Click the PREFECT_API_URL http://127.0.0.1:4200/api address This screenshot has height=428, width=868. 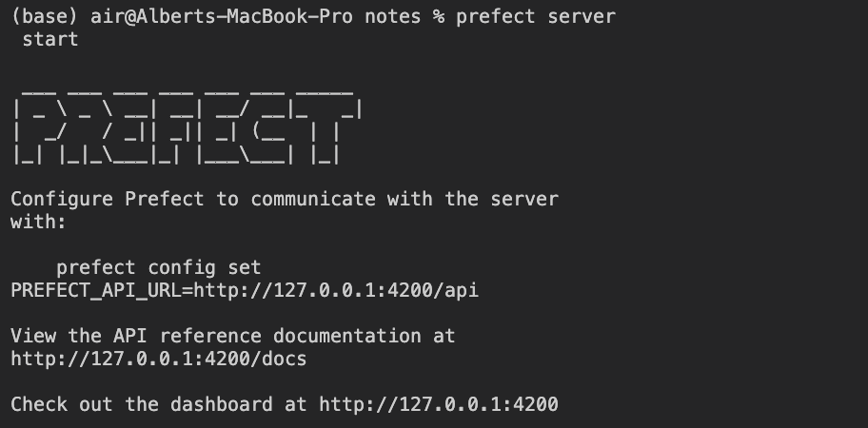pos(336,291)
